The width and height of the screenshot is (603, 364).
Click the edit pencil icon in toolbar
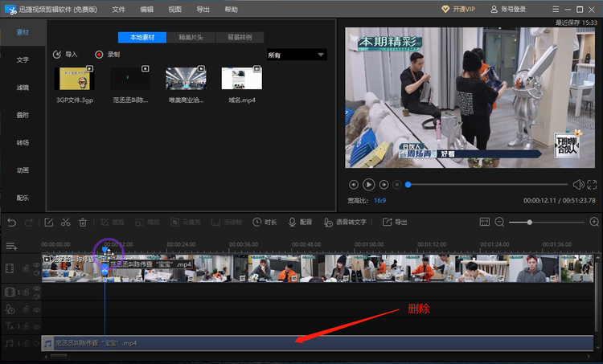pyautogui.click(x=49, y=222)
